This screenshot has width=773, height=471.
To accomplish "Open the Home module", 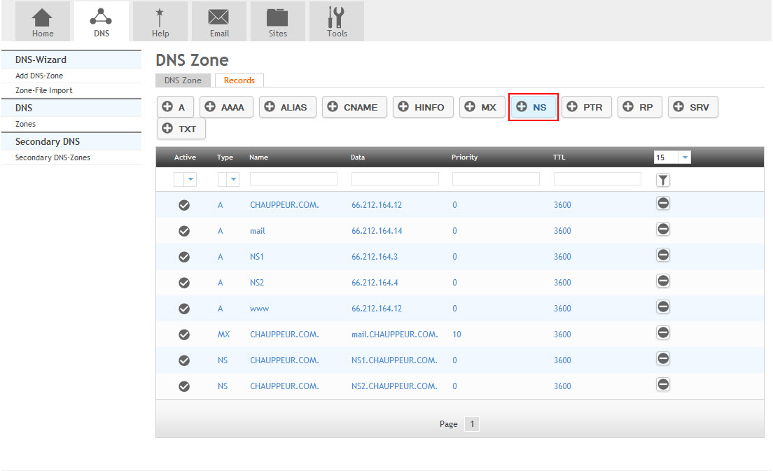I will point(42,21).
